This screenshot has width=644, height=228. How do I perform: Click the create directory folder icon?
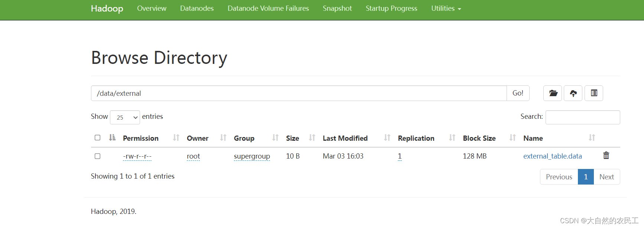click(553, 93)
